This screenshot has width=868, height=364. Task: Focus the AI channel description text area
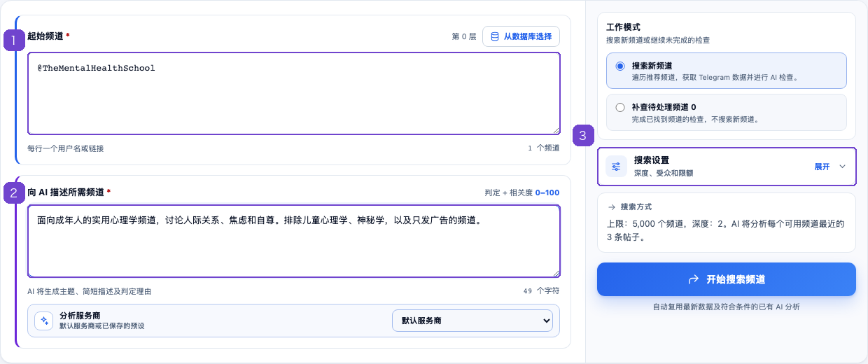[x=294, y=241]
